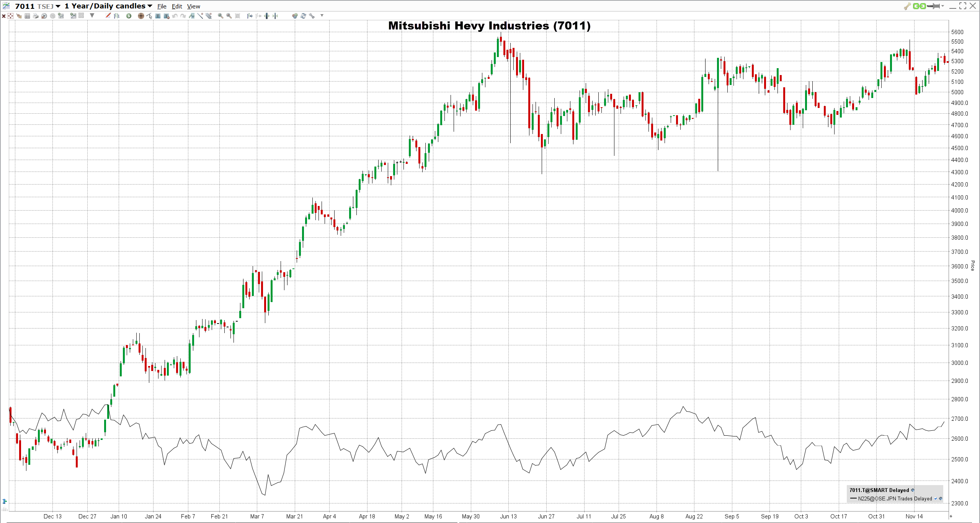Viewport: 980px width, 523px height.
Task: Toggle the green chain link grouping icon
Action: (x=920, y=6)
